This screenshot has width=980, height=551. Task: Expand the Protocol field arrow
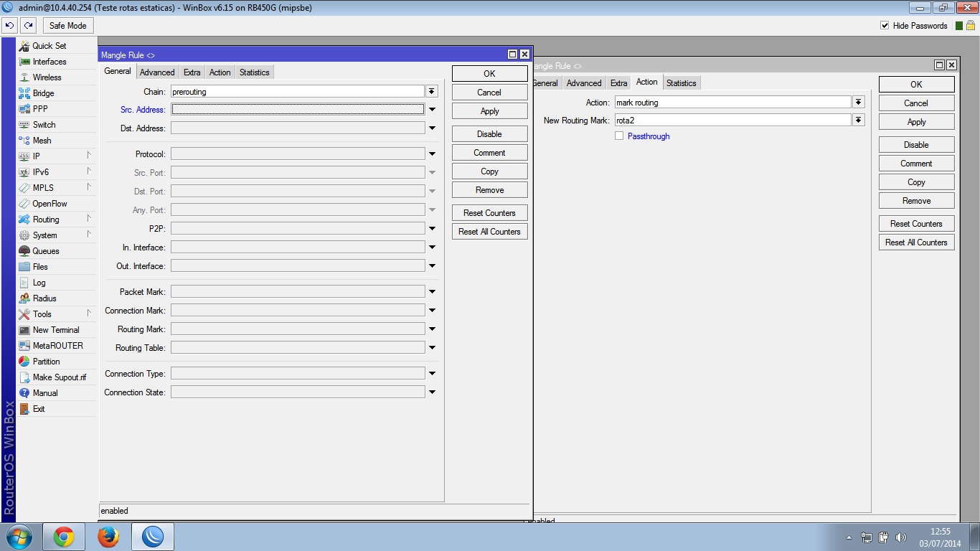tap(432, 154)
